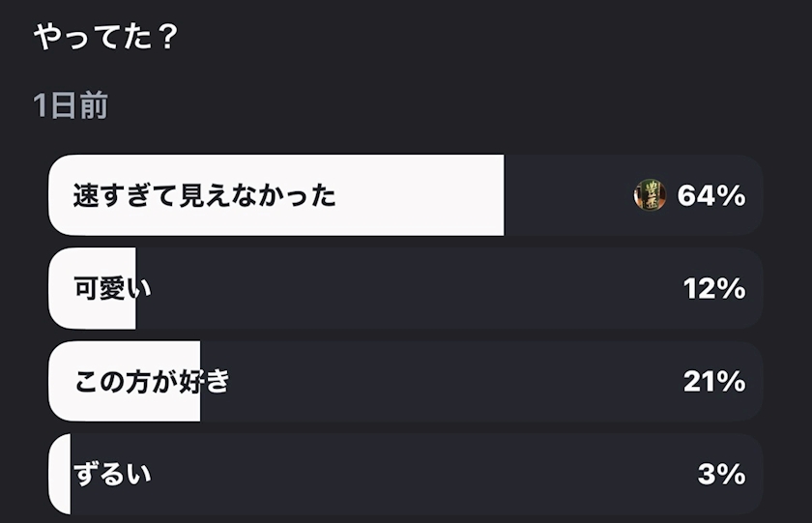812x523 pixels.
Task: Tap the 21% result percentage
Action: click(x=713, y=382)
